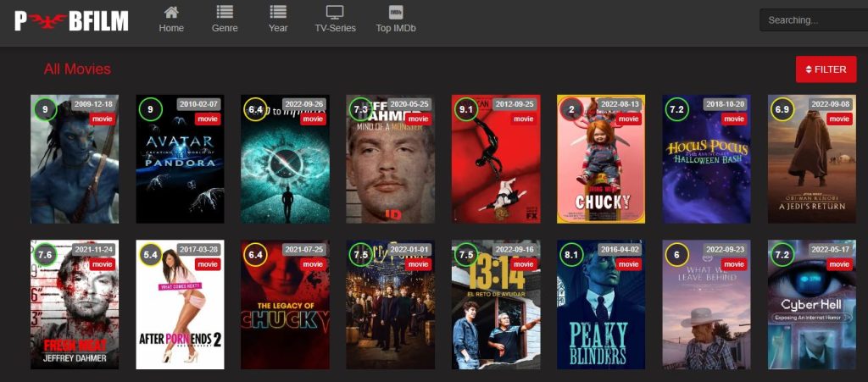Click the 9.1 rating circle
Viewport: 868px width, 382px height.
click(466, 109)
